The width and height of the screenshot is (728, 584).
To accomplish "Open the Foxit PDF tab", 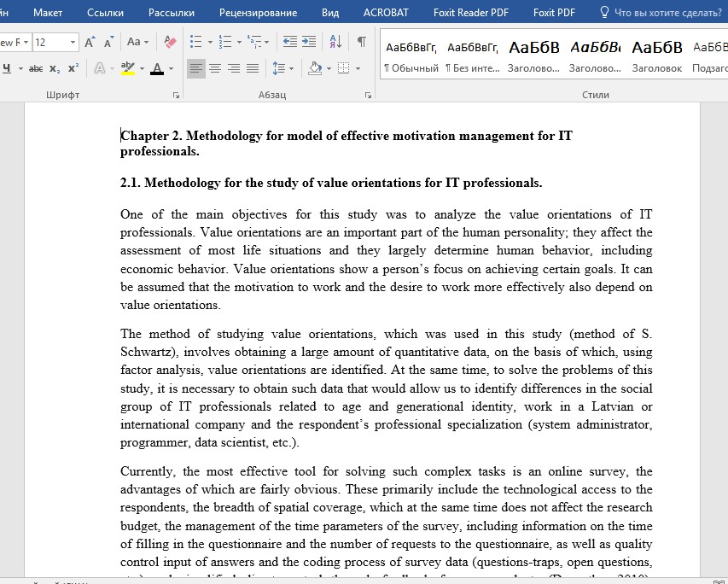I will pos(554,13).
